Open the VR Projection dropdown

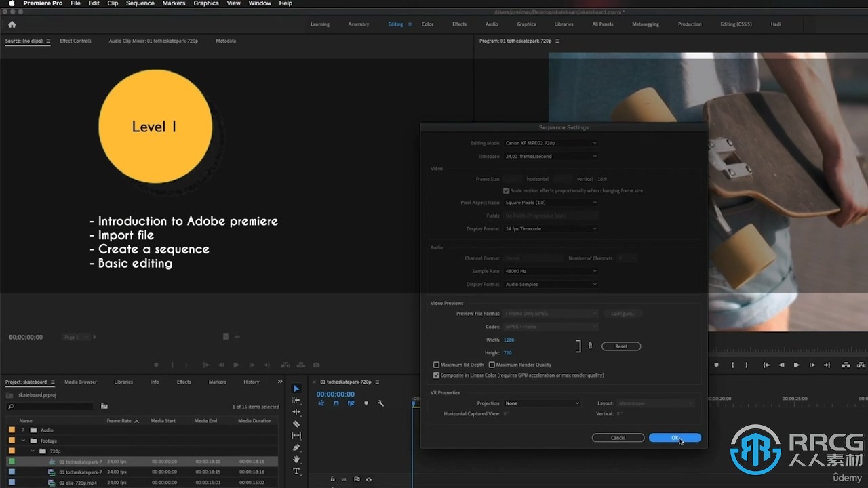(x=542, y=403)
